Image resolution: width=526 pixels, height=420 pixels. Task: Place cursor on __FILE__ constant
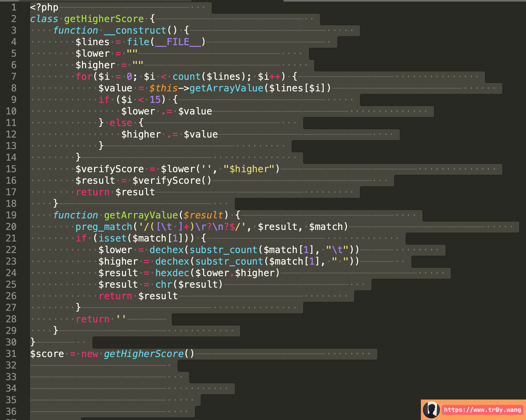(178, 42)
